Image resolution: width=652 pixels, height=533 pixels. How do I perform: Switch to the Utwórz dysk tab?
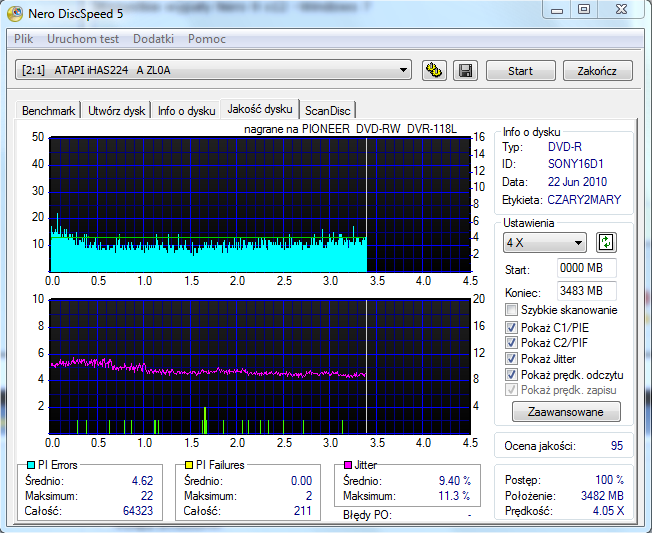[116, 111]
